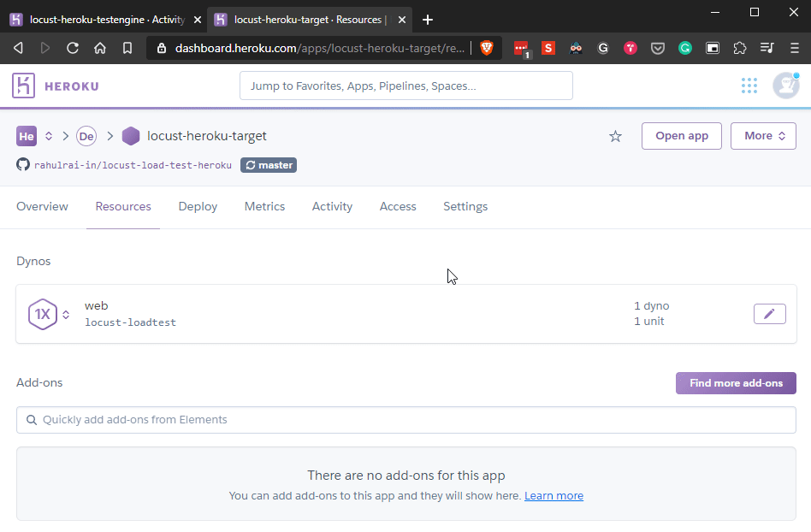
Task: Click the master branch badge
Action: pyautogui.click(x=269, y=165)
